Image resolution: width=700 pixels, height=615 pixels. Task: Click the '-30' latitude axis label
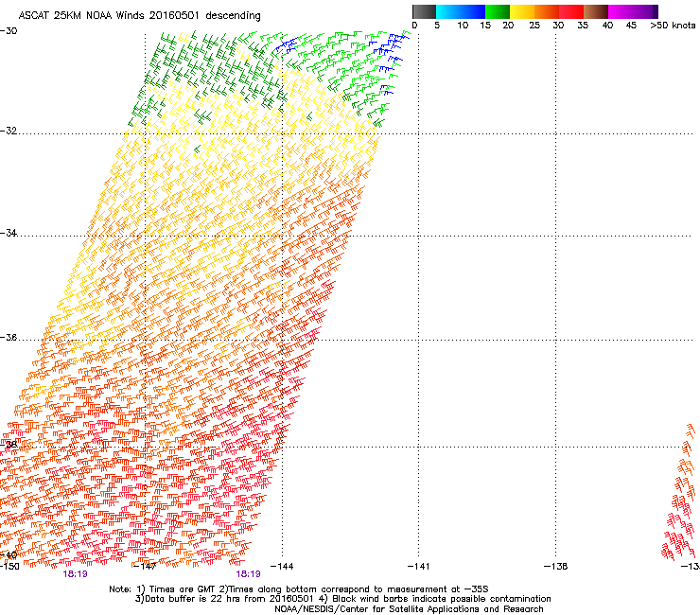pyautogui.click(x=9, y=31)
